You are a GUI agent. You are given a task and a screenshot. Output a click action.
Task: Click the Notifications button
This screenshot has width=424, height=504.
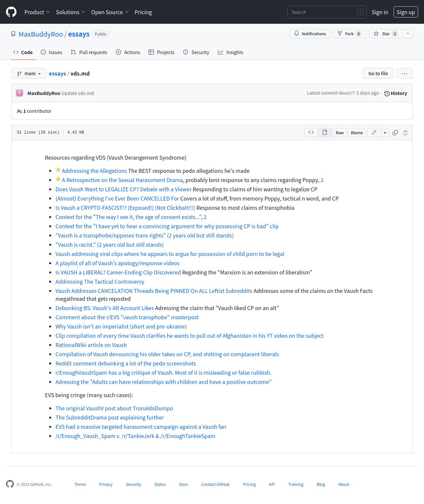point(310,34)
